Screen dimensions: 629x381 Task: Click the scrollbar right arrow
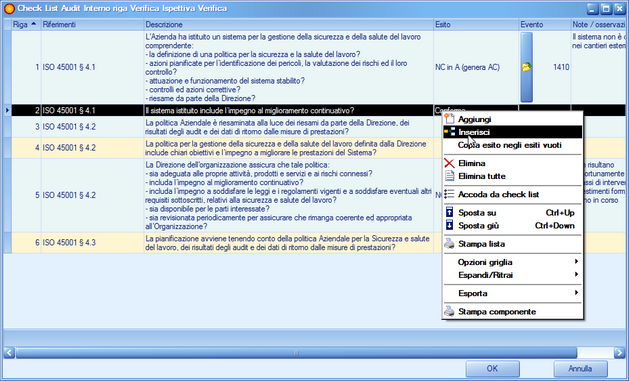tap(619, 353)
